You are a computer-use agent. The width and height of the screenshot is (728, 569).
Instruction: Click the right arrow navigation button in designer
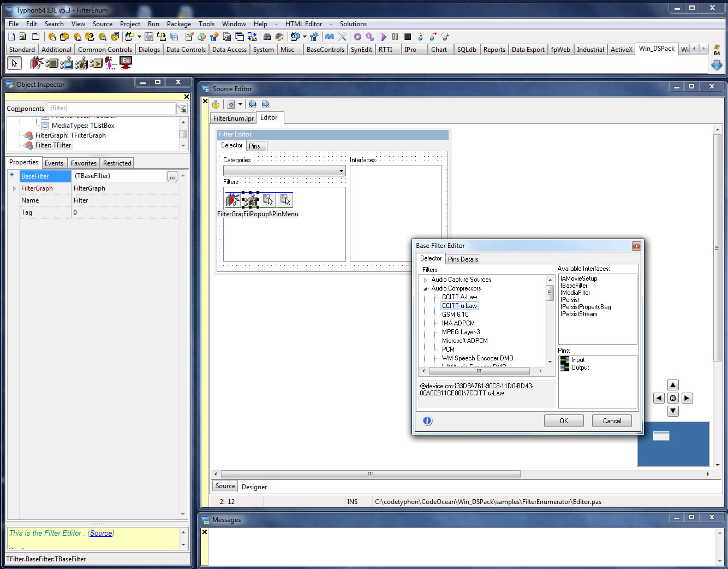click(x=687, y=398)
